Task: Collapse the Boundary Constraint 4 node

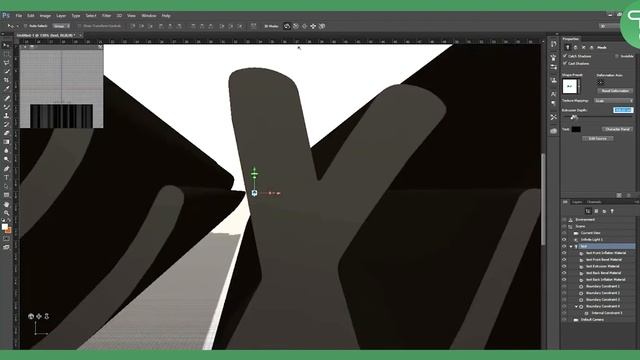Action: [576, 307]
